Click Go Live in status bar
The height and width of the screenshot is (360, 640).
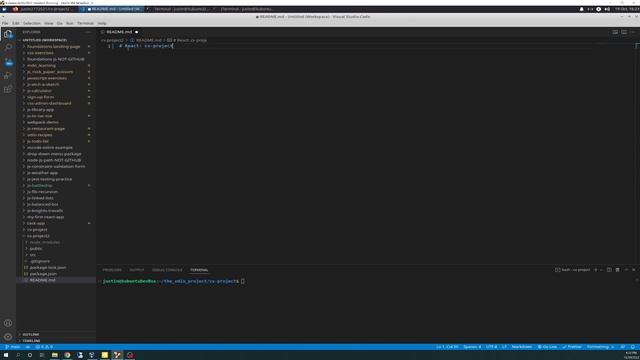(x=547, y=347)
